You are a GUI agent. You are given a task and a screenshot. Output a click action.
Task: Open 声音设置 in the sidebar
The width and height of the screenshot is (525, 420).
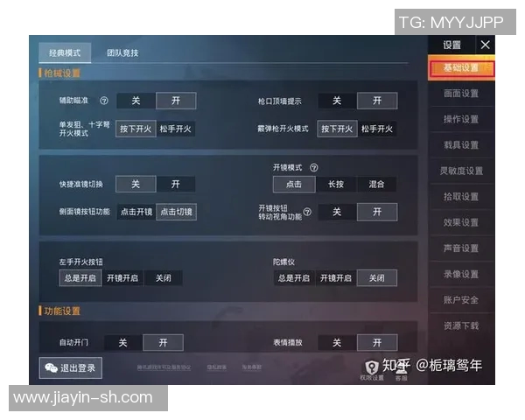[x=461, y=248]
